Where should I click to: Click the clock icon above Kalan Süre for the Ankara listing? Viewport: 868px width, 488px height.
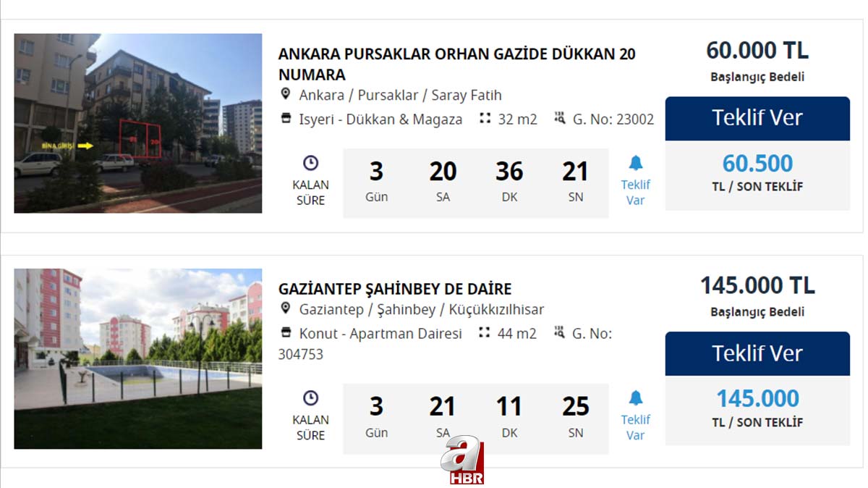click(x=310, y=163)
